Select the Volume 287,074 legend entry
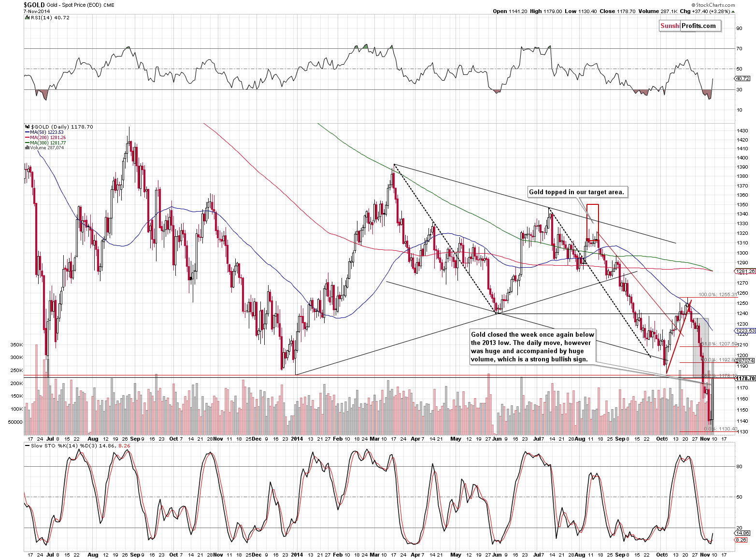Screen dimensions: 756x559 44,148
